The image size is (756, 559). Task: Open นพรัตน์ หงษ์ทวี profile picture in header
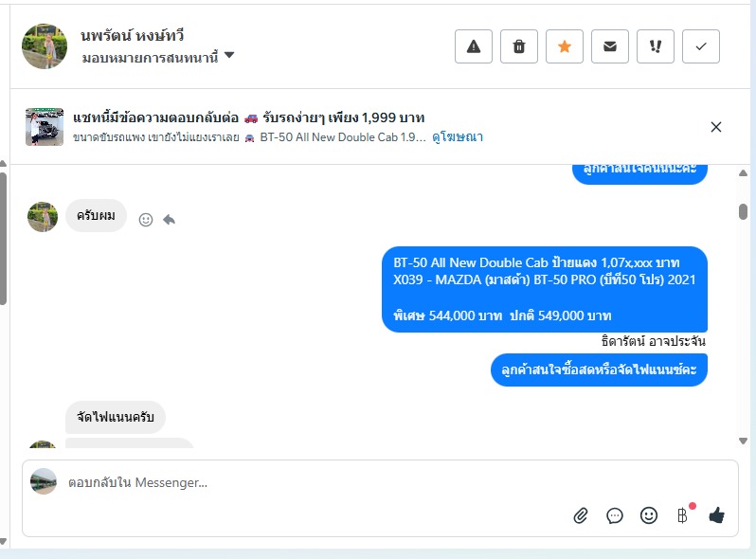45,46
